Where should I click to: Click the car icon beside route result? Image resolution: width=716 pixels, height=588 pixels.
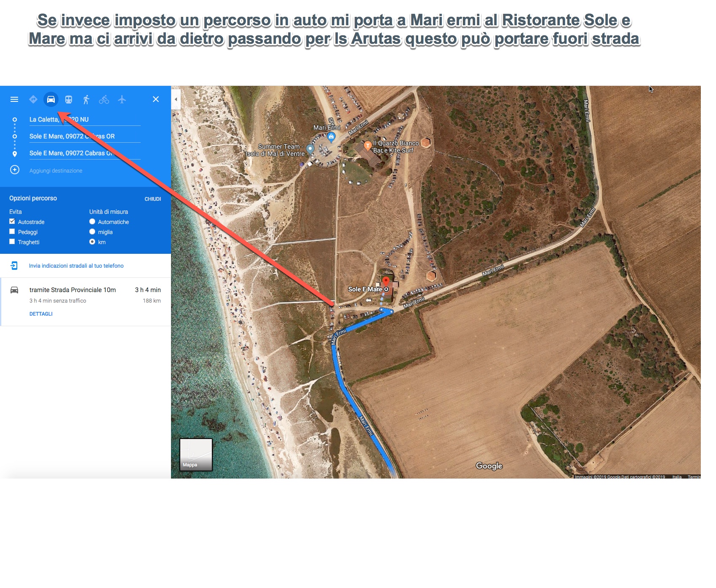pos(14,290)
